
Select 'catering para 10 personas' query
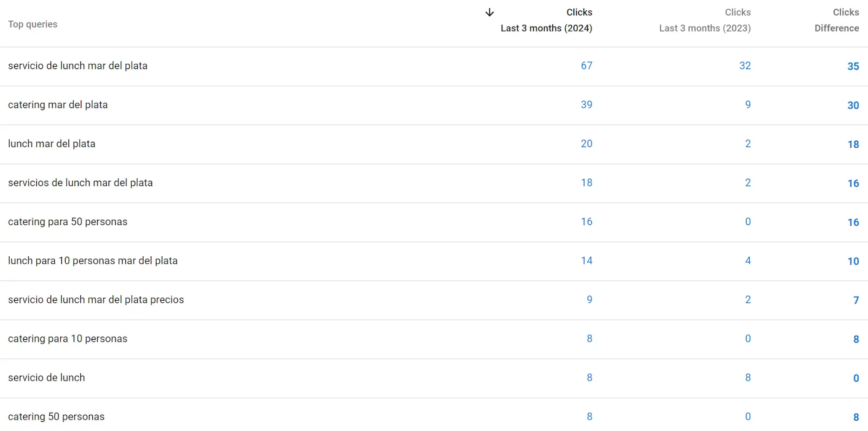67,339
